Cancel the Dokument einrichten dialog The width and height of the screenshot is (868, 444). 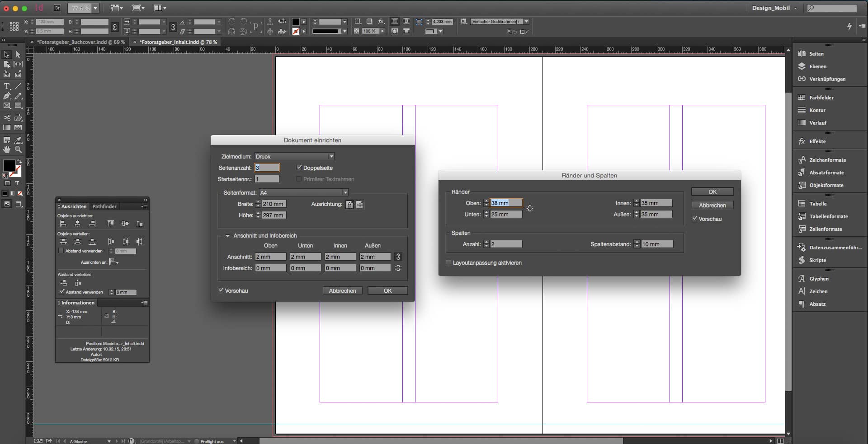point(342,290)
